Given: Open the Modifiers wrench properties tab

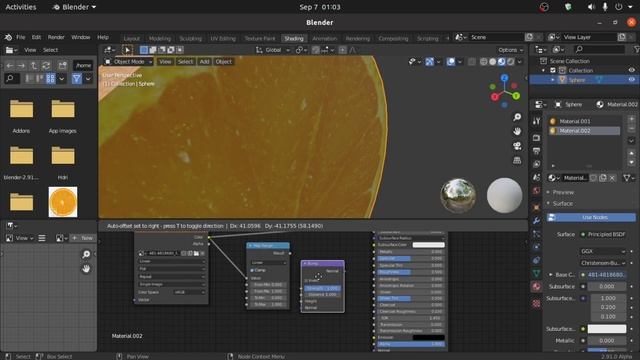Looking at the screenshot, I should pyautogui.click(x=536, y=221).
